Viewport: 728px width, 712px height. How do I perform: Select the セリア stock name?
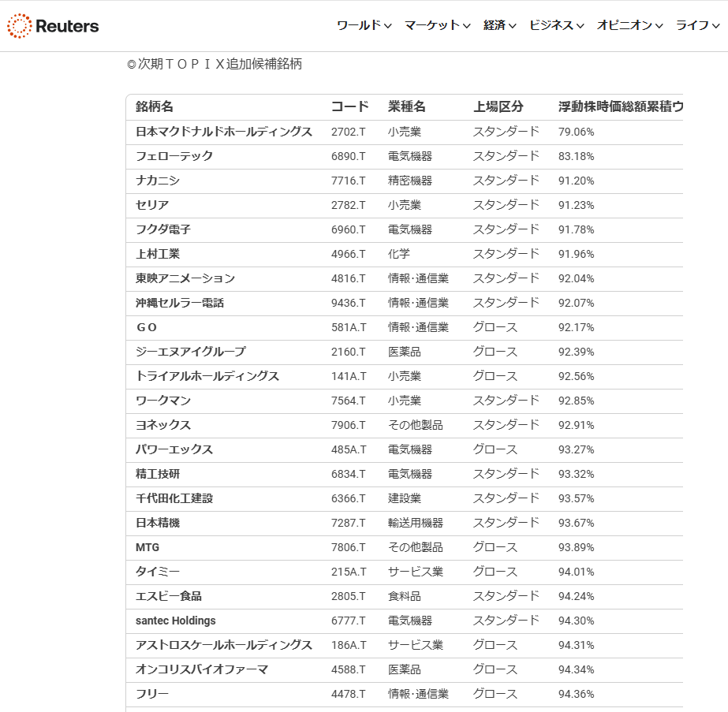coord(151,205)
